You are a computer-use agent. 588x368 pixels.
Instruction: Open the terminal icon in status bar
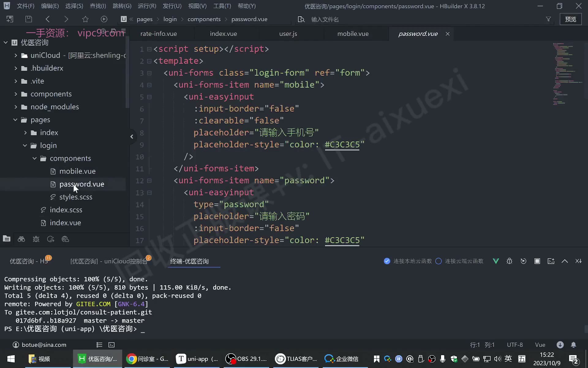pos(111,345)
